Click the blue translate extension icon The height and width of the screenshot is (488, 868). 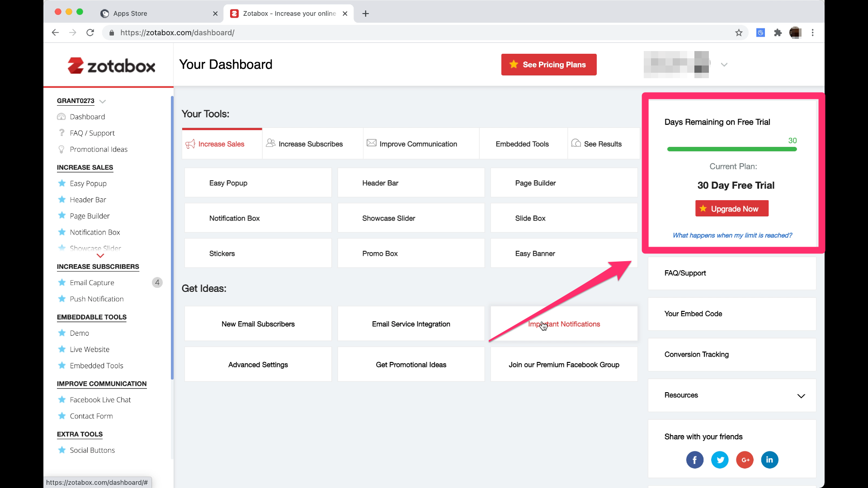[760, 33]
